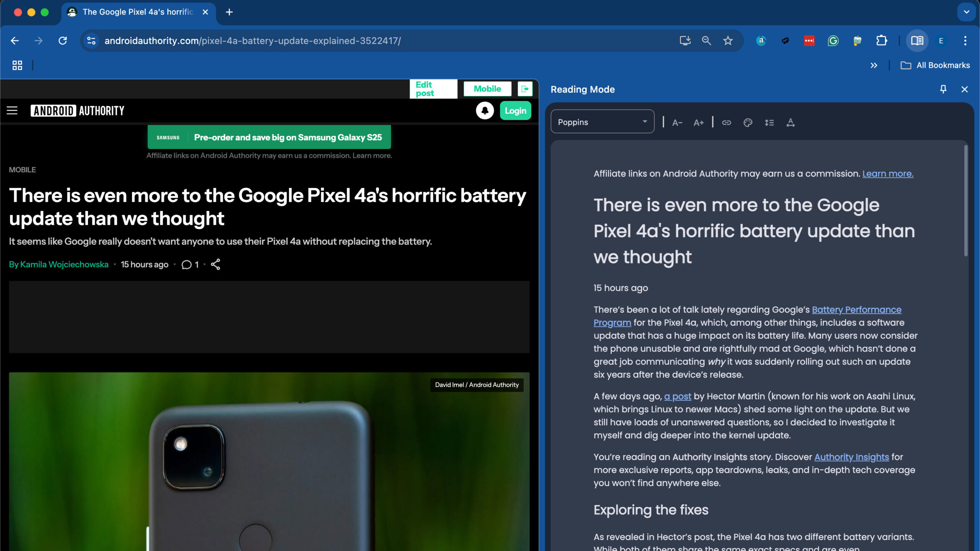
Task: Increase font size with A+ button
Action: tap(698, 123)
